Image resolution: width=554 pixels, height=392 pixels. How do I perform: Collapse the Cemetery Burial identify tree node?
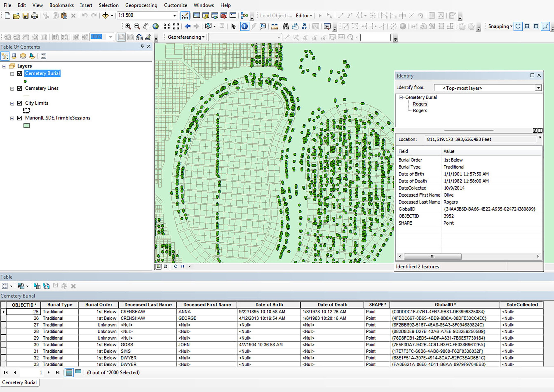[401, 98]
